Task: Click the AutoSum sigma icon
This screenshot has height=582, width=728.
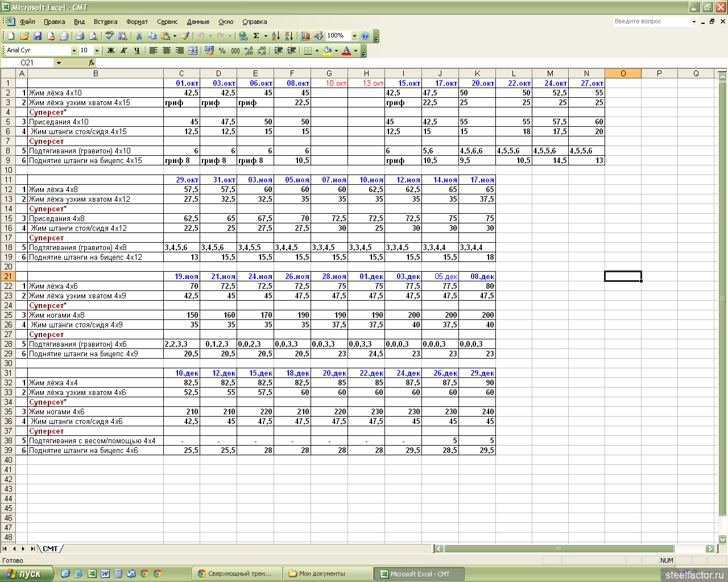Action: coord(257,36)
